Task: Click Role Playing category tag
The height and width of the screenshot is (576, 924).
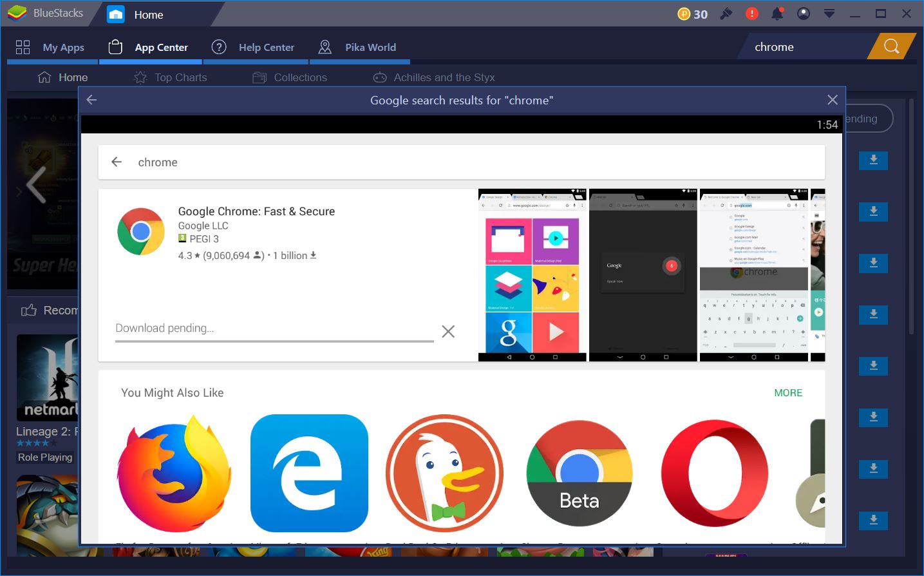Action: (45, 457)
